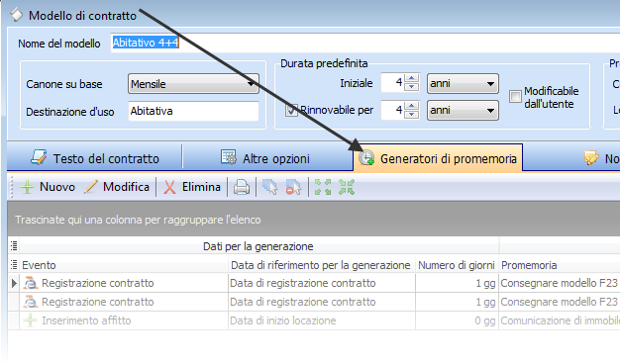
Task: Click the Nome del modello field
Action: [x=364, y=43]
